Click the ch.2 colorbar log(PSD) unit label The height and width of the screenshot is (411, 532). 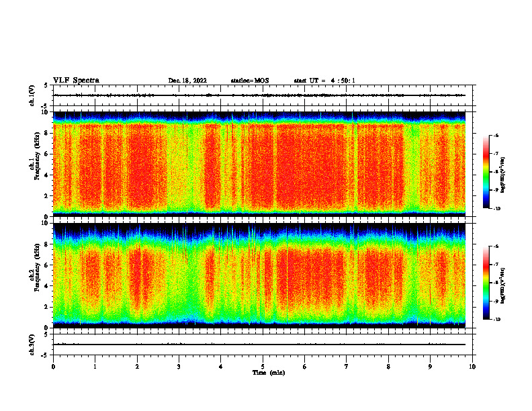(502, 286)
